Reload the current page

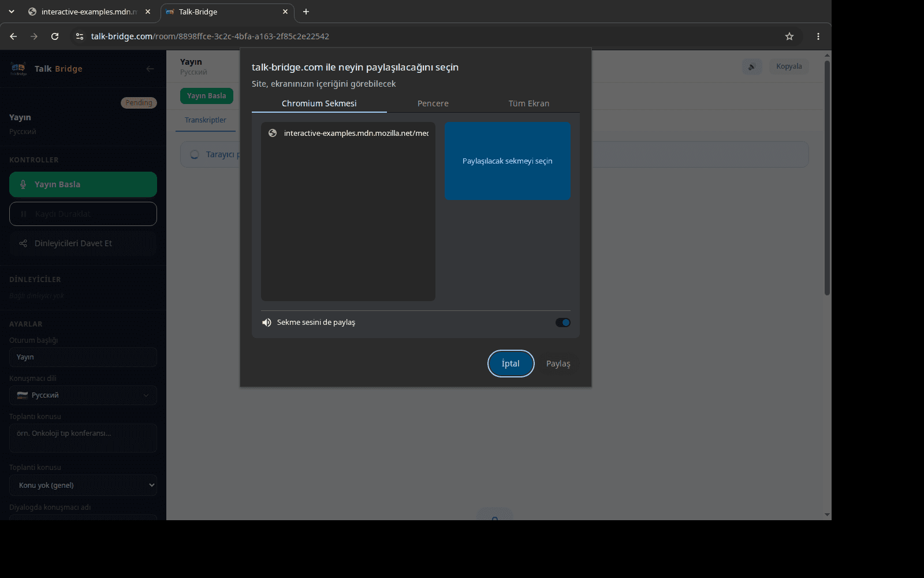click(x=55, y=36)
